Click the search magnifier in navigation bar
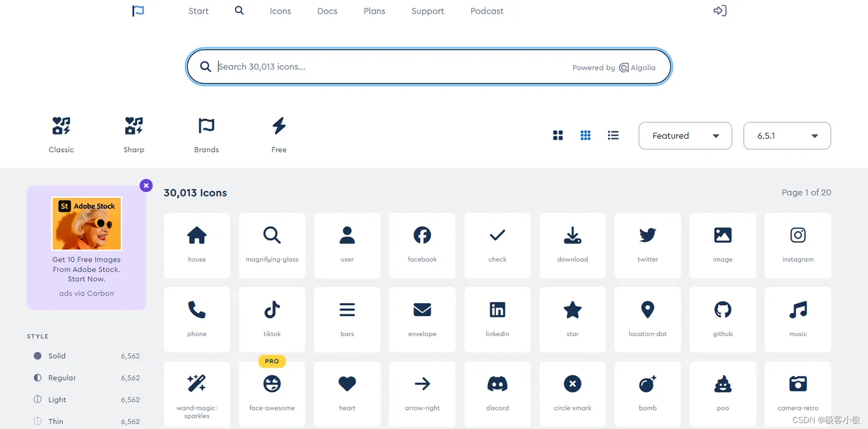 click(x=239, y=11)
